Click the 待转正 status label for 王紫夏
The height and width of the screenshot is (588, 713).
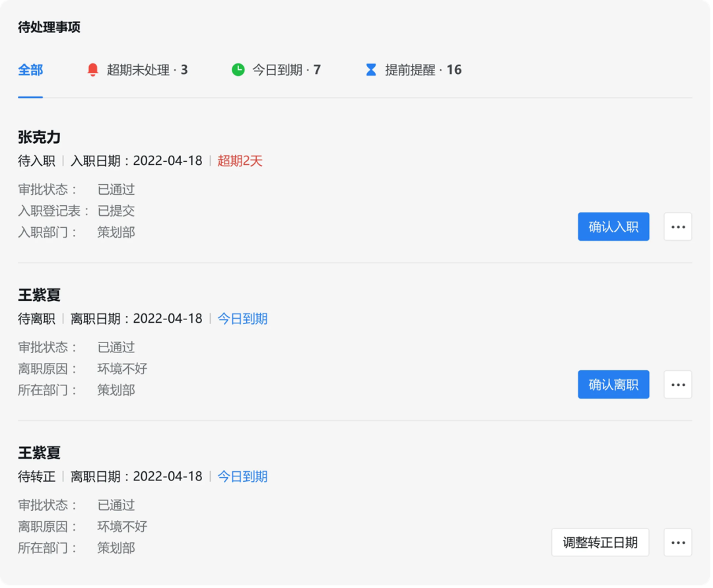[x=34, y=476]
